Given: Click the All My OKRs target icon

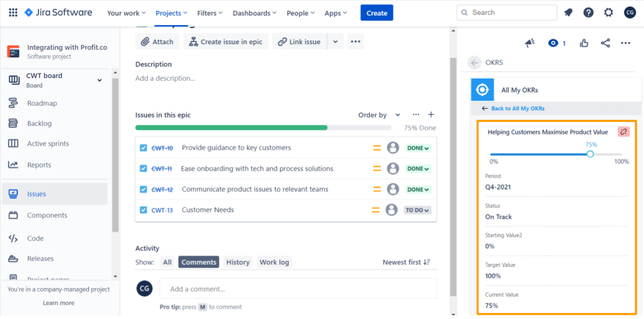Looking at the screenshot, I should pos(482,90).
